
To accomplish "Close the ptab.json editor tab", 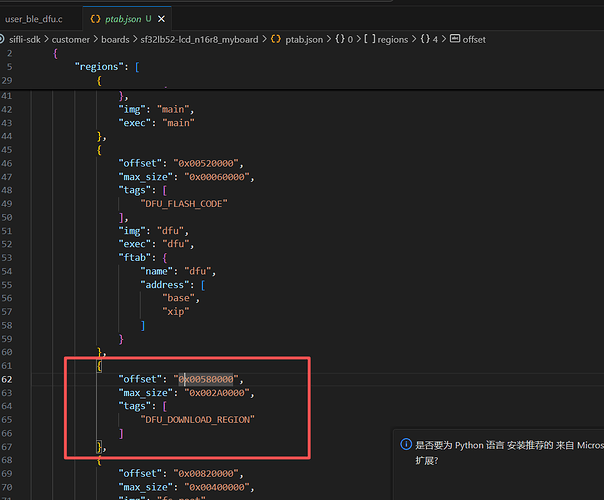I will (x=162, y=18).
